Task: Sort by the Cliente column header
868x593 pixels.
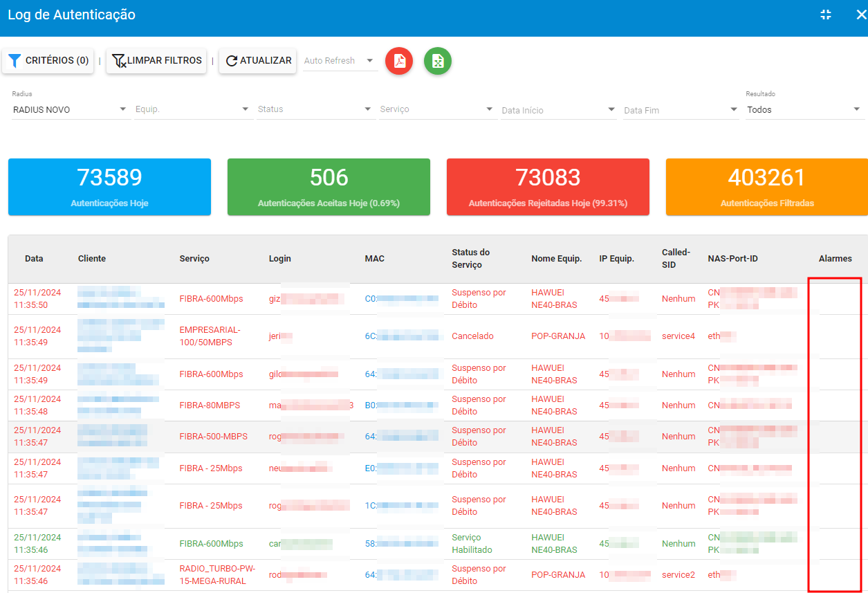Action: 92,259
